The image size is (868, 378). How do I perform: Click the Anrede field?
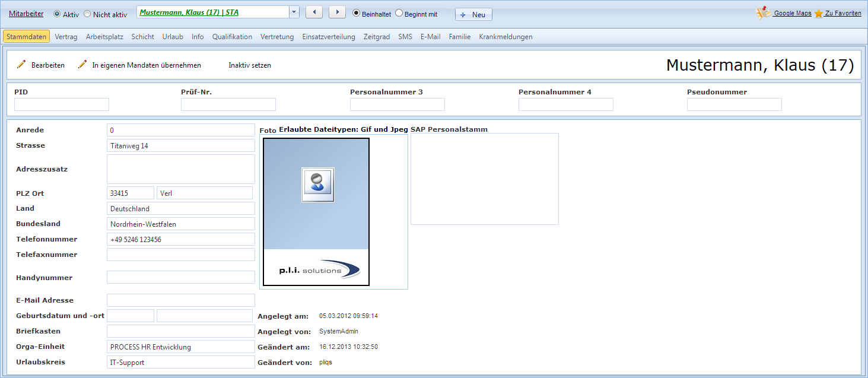click(x=181, y=130)
